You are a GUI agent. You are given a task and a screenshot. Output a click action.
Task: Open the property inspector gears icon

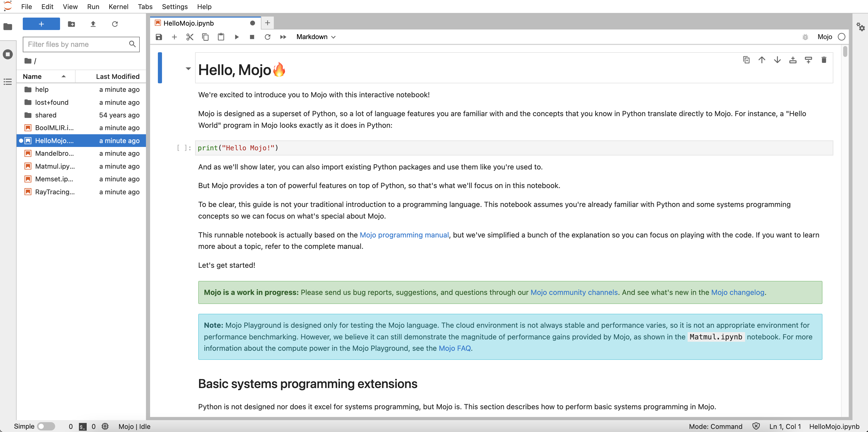[x=860, y=27]
